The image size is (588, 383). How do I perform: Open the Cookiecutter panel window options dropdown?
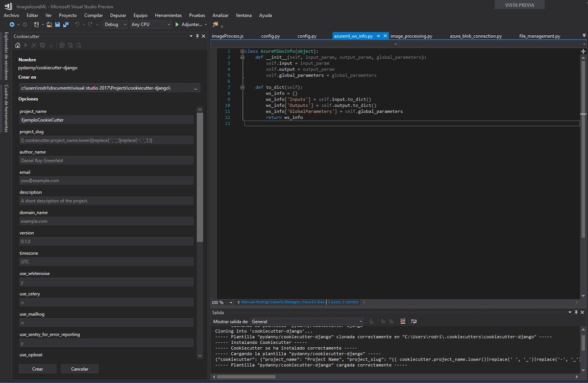[191, 36]
